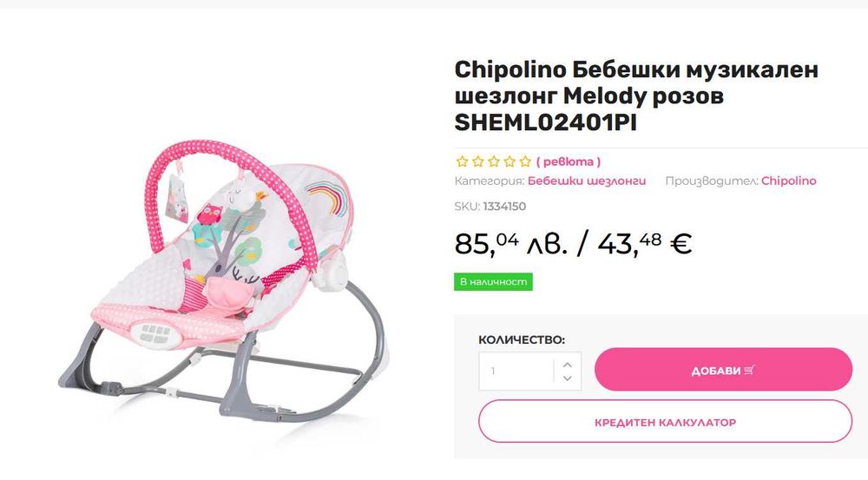The image size is (868, 480).
Task: Open the КРЕДИТЕН КАЛКУЛАТОР button
Action: coord(665,422)
